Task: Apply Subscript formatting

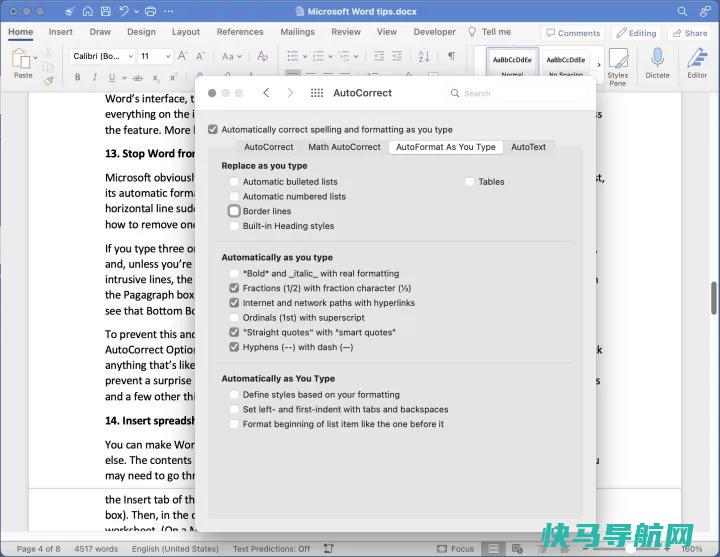Action: point(156,78)
